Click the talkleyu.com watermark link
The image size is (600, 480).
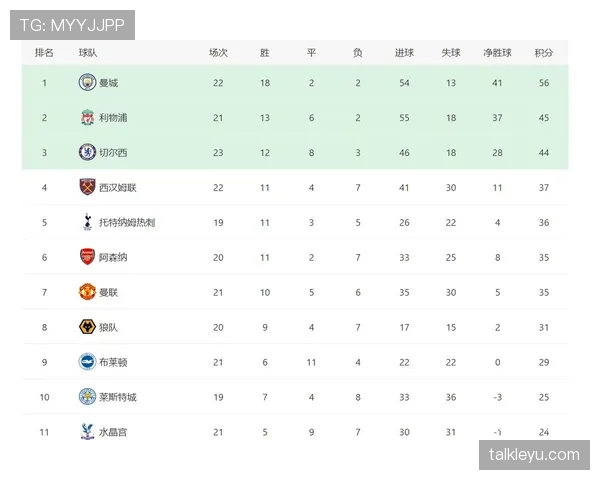click(534, 455)
